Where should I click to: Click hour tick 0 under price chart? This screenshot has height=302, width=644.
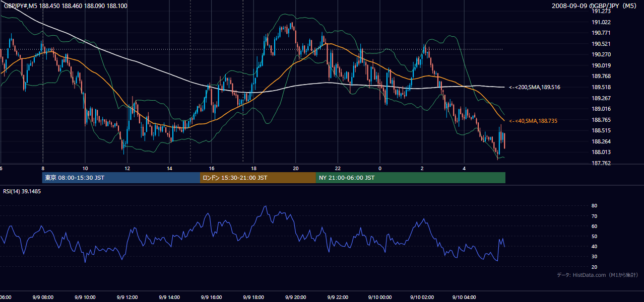(380, 168)
